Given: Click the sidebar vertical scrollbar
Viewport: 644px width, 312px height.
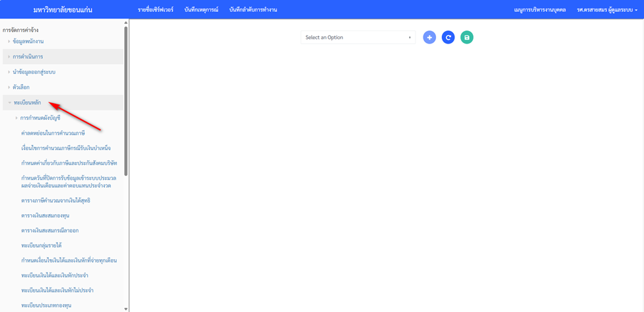Looking at the screenshot, I should 125,99.
